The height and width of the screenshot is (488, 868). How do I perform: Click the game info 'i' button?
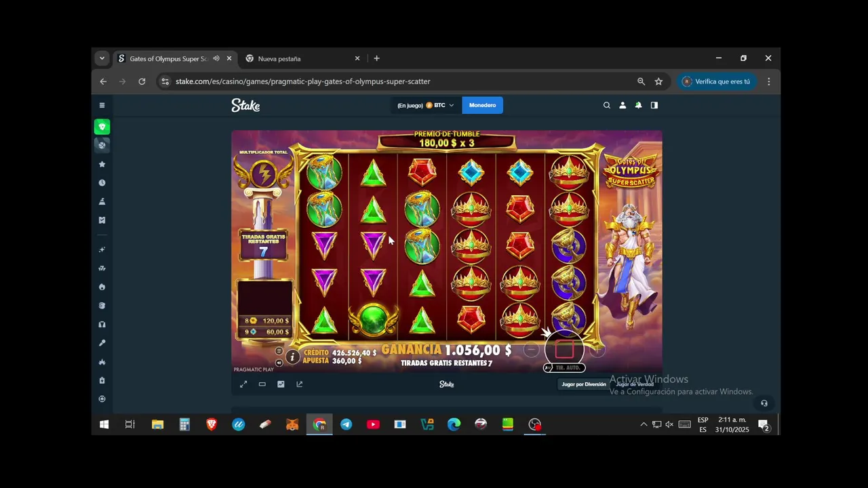[292, 357]
